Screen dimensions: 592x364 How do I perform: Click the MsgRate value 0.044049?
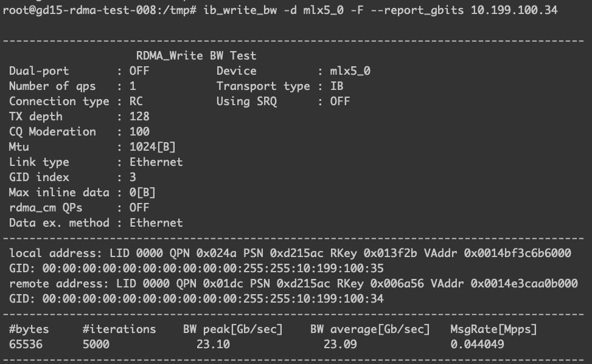(x=477, y=344)
